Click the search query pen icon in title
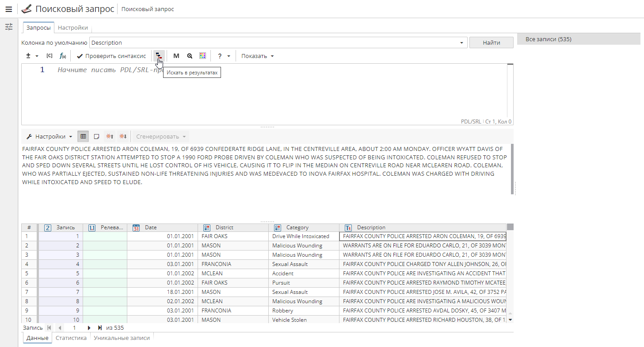The width and height of the screenshot is (644, 347). (27, 9)
